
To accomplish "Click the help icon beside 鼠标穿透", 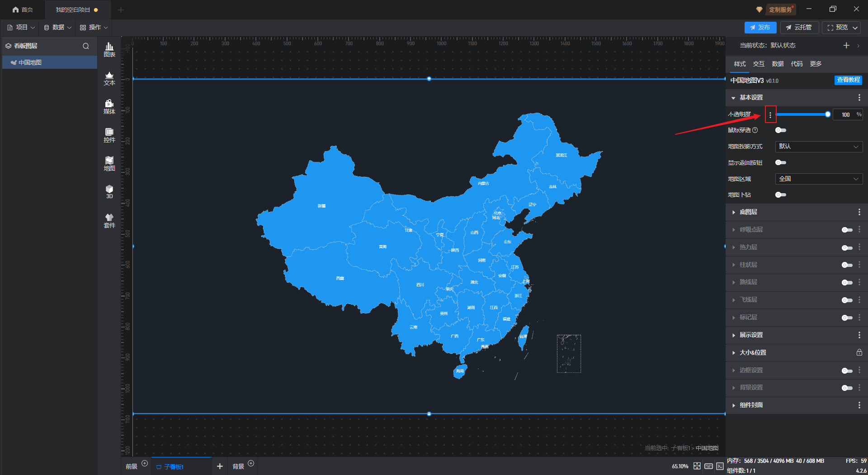I will coord(755,130).
